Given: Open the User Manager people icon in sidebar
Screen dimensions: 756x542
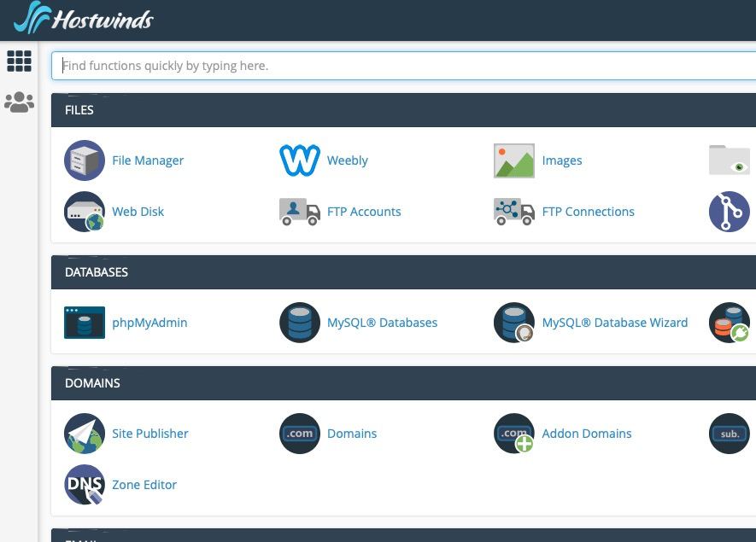Looking at the screenshot, I should tap(20, 102).
